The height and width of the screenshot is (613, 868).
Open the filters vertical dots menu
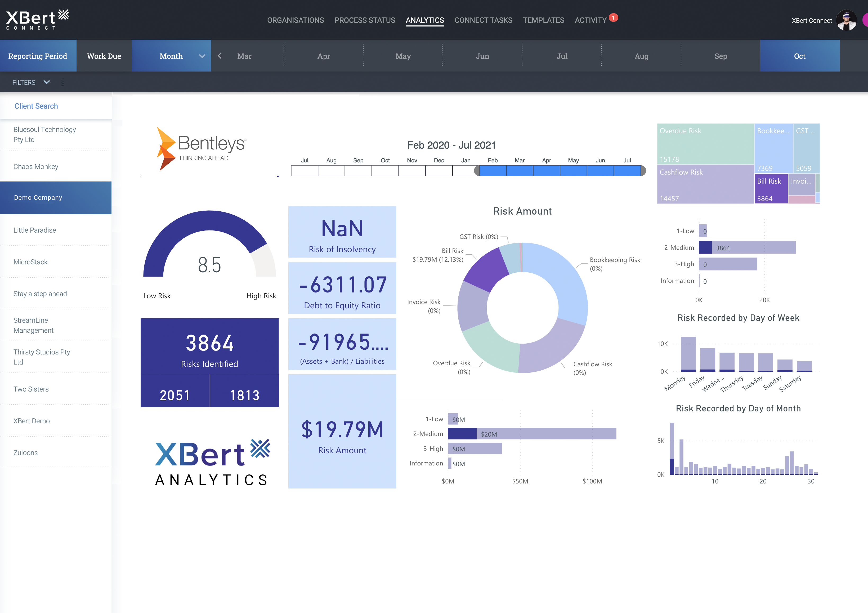coord(63,82)
